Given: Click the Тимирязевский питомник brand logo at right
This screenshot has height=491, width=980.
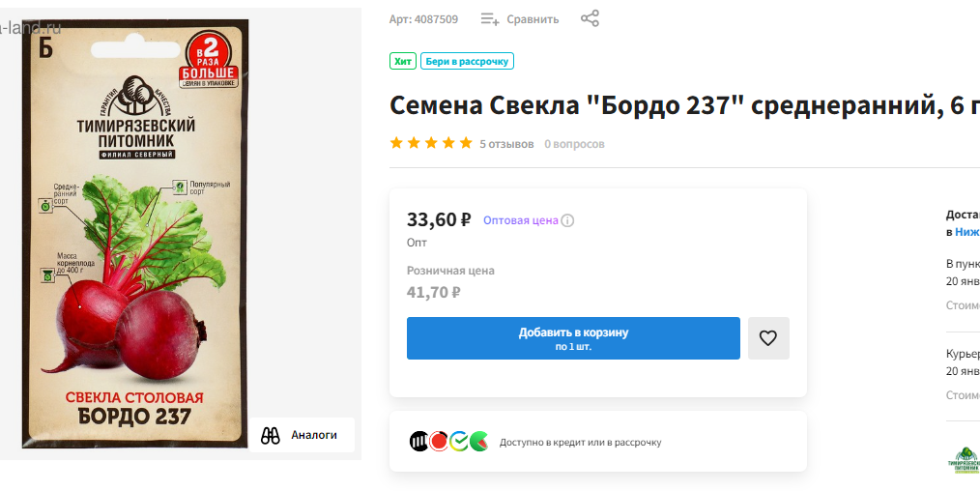Looking at the screenshot, I should [x=963, y=461].
